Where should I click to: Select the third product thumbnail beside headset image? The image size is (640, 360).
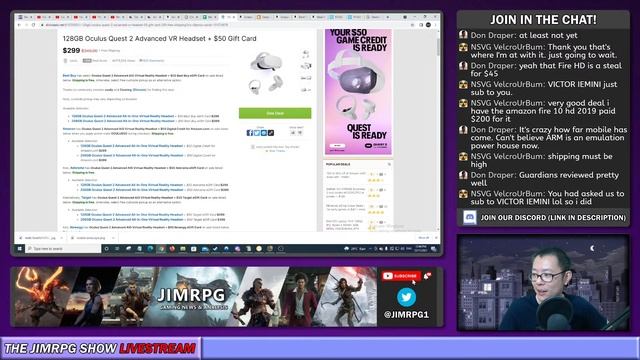point(306,78)
